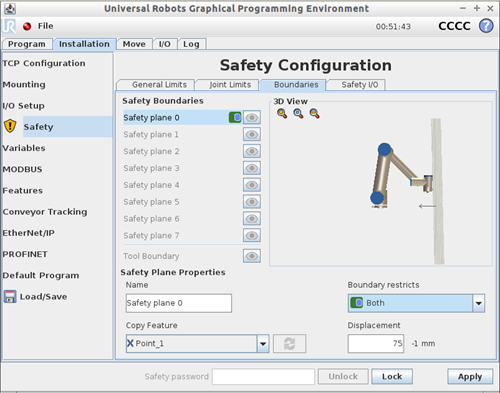Click the first magnifier icon in 3D View
The width and height of the screenshot is (500, 393).
(282, 114)
